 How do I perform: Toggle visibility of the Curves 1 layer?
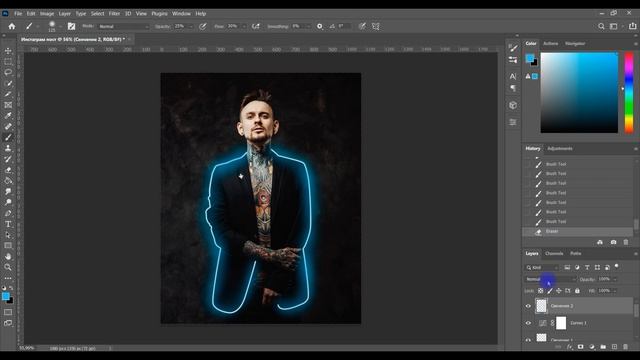528,323
